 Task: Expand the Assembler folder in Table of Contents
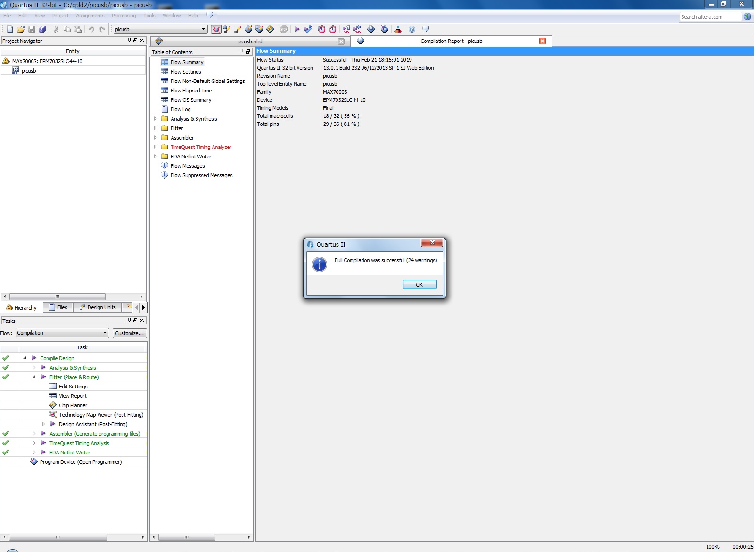[x=155, y=138]
